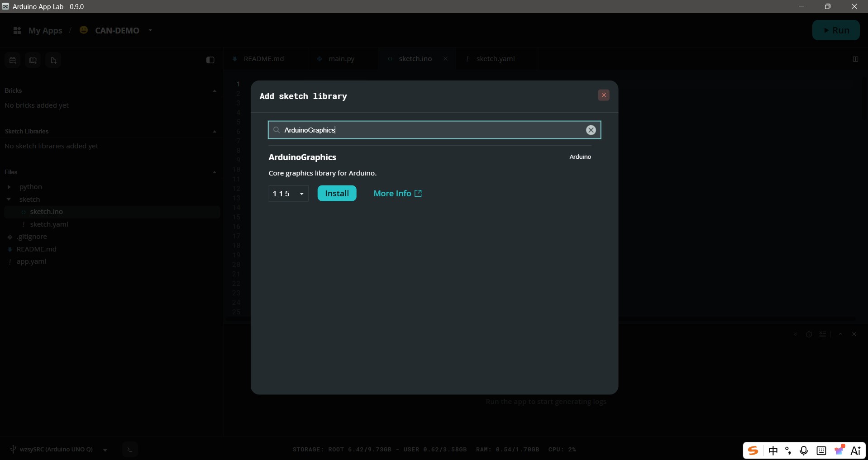Open the 1.1.5 version dropdown
The width and height of the screenshot is (868, 460).
288,194
